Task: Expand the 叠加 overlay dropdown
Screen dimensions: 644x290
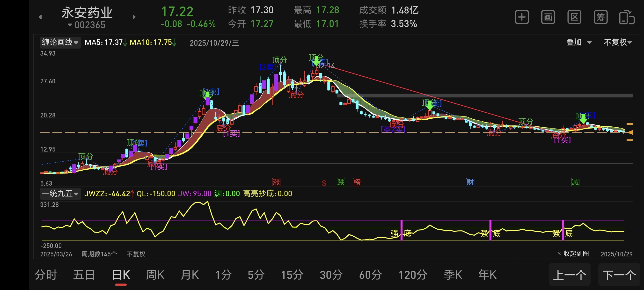Action: pyautogui.click(x=578, y=42)
